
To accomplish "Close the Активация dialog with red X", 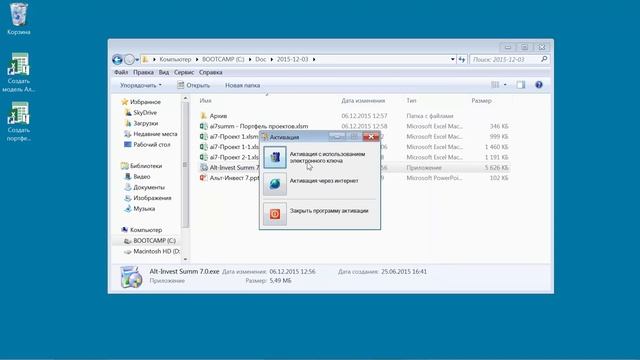I will (x=371, y=137).
